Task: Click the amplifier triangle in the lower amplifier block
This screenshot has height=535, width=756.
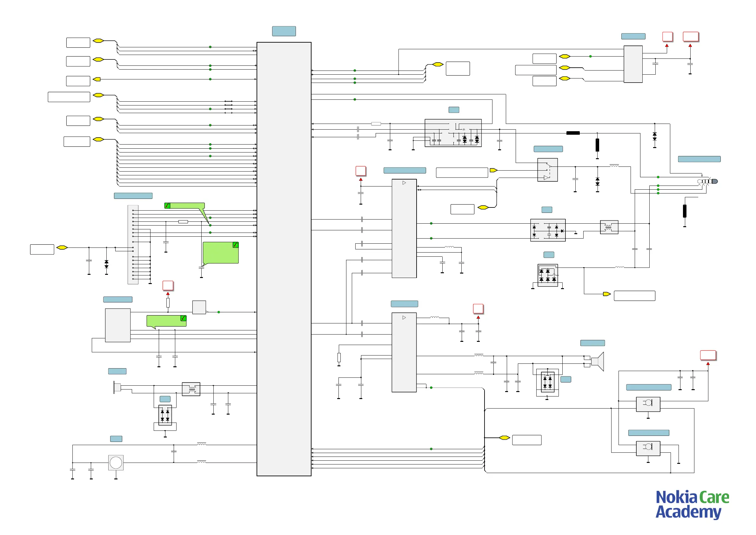Action: pos(404,318)
